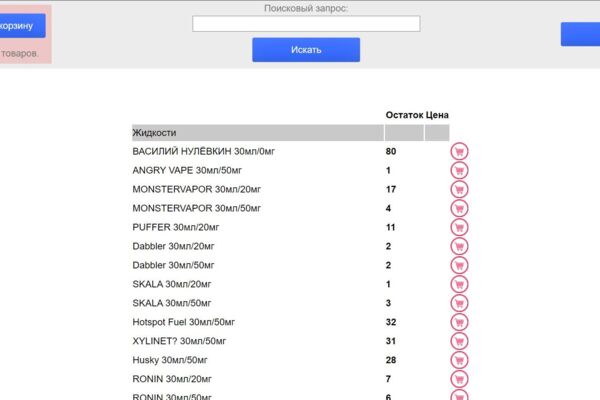The image size is (600, 400).
Task: Add Dabbler 30мл/20мг to cart
Action: (459, 246)
